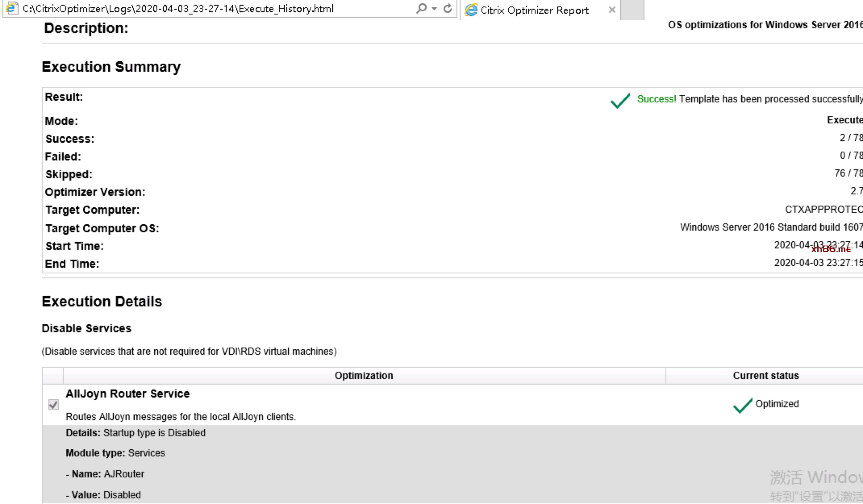Click the End Time value 2020-04-03 23:27:15

point(818,262)
